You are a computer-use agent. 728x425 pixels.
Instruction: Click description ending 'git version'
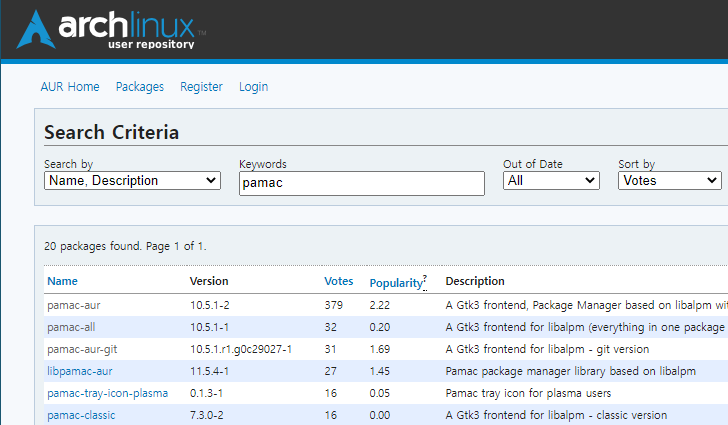pos(547,349)
